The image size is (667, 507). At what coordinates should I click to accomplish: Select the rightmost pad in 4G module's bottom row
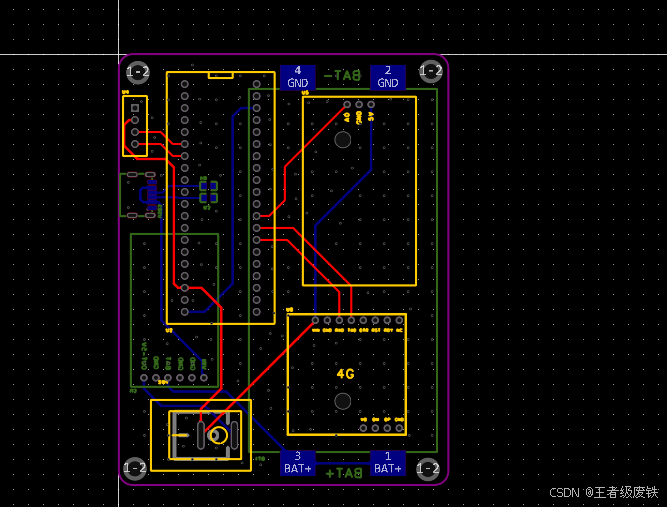399,428
